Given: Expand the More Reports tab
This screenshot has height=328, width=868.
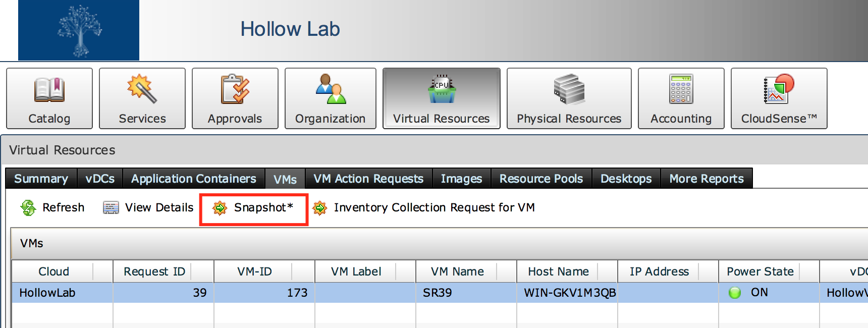Looking at the screenshot, I should (707, 179).
